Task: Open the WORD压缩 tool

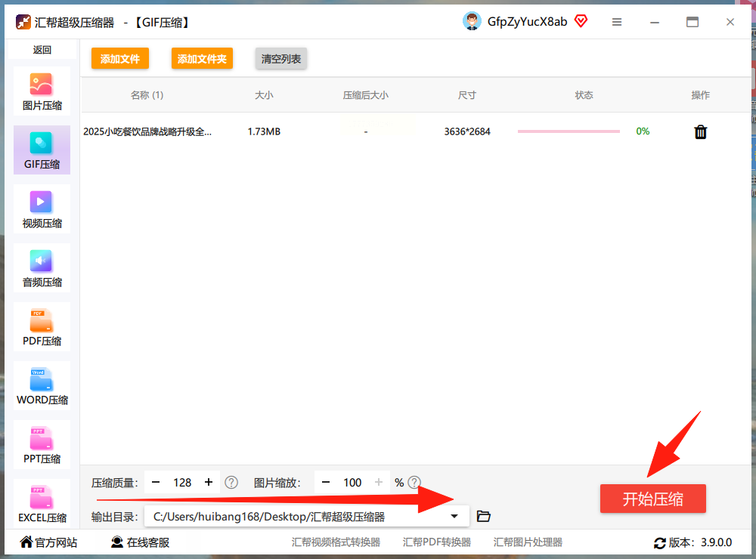Action: pos(42,385)
